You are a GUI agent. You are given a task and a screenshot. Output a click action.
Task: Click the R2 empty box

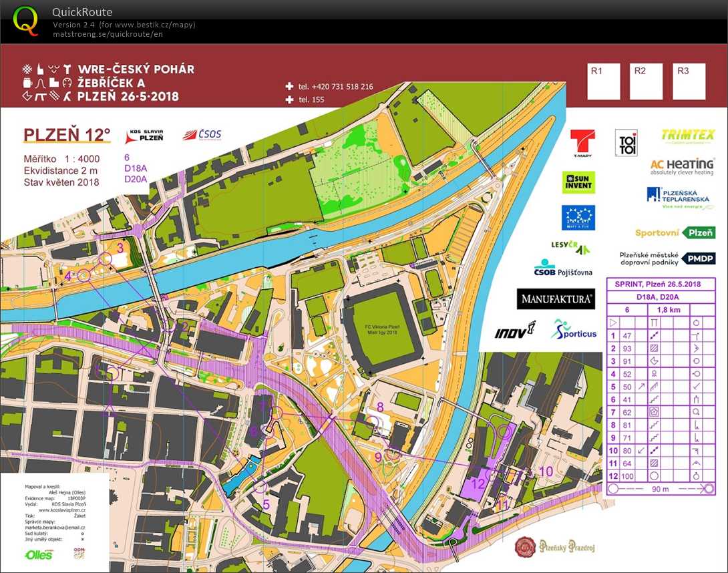[x=646, y=81]
